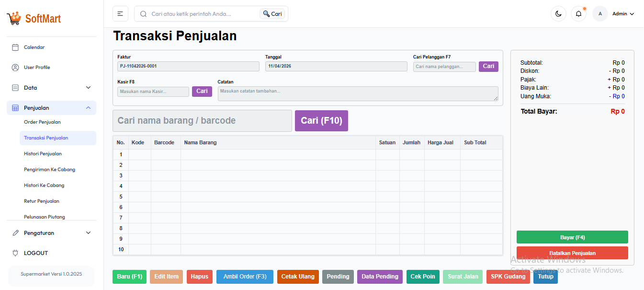This screenshot has height=290, width=644.
Task: Expand the Data sidebar section
Action: coord(88,87)
